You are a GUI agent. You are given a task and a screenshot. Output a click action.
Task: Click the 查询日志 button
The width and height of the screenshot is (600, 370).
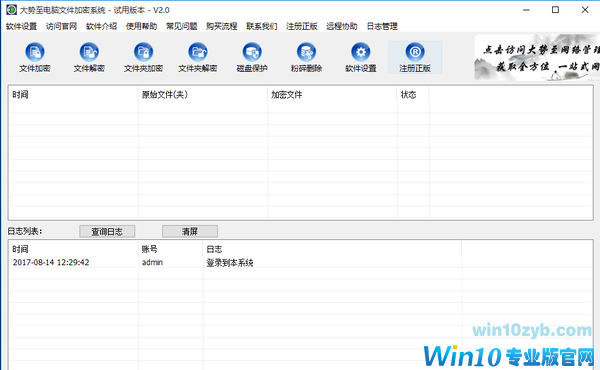click(107, 231)
